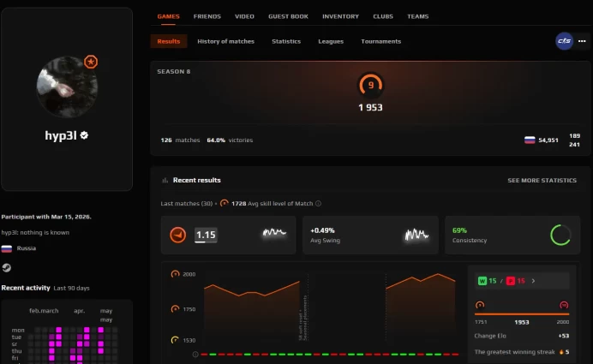This screenshot has width=593, height=364.
Task: Click the 64.0% victories stat
Action: click(x=230, y=140)
